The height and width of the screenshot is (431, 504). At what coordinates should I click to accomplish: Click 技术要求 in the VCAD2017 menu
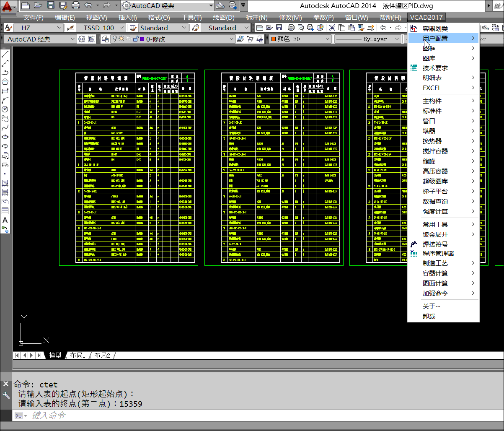(x=435, y=68)
